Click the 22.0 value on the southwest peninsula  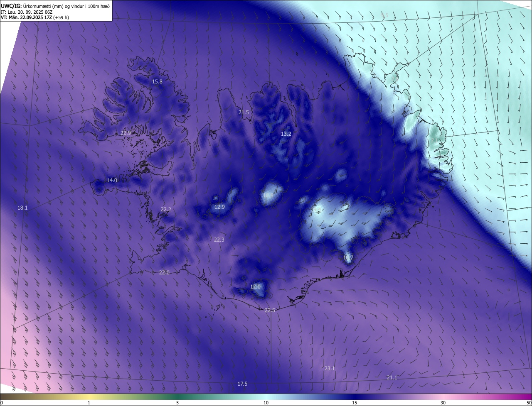click(164, 273)
